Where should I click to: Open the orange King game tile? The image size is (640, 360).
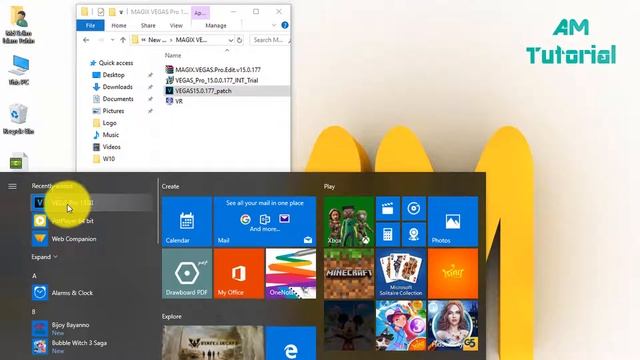tap(453, 273)
